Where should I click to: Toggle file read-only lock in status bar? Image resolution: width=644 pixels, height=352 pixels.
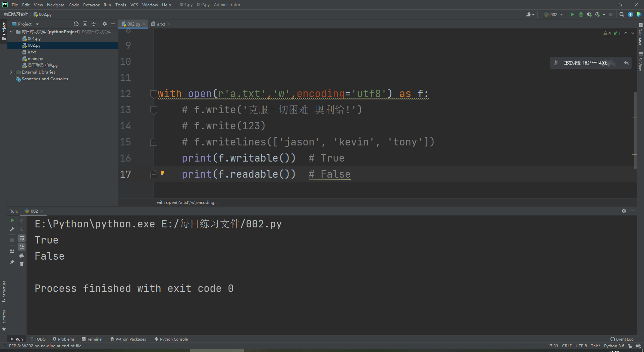tap(630, 346)
